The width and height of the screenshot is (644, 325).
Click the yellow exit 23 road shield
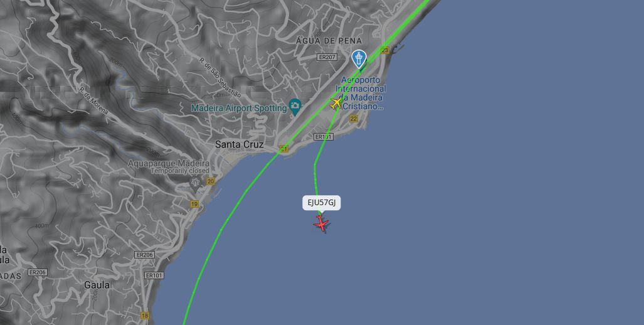click(x=384, y=50)
